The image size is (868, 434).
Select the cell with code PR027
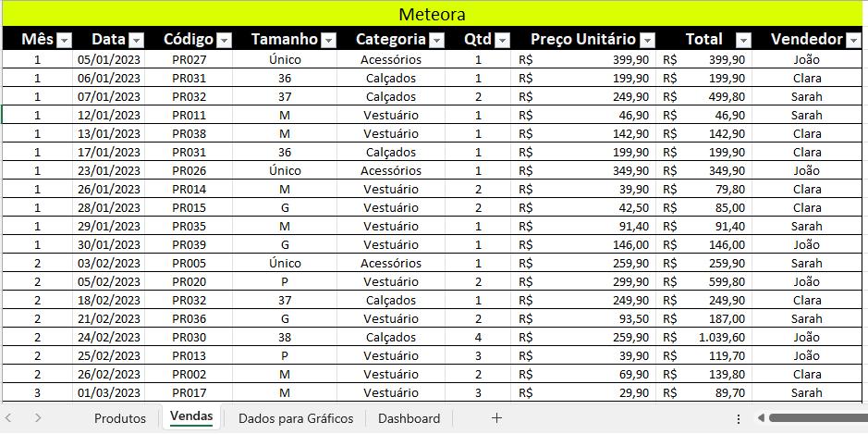coord(189,59)
